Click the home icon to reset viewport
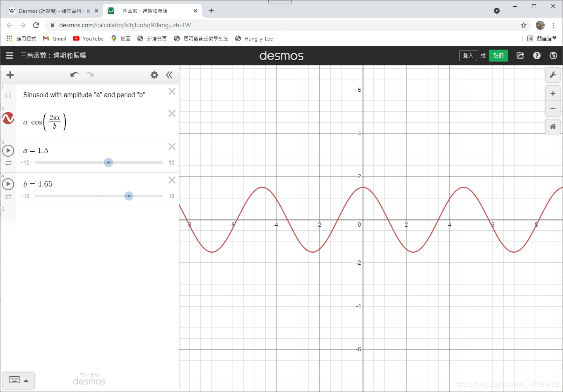The width and height of the screenshot is (563, 392). click(x=553, y=127)
